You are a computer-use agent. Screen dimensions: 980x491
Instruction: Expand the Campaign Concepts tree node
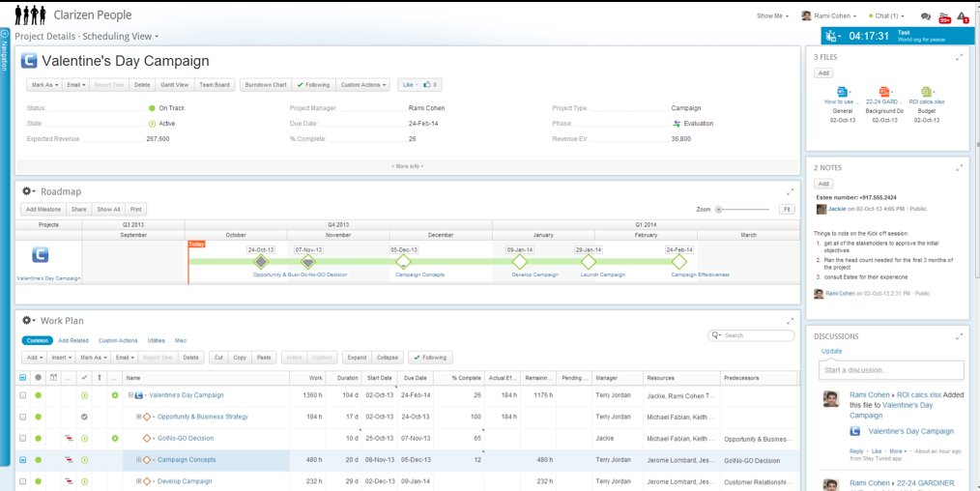(x=139, y=460)
